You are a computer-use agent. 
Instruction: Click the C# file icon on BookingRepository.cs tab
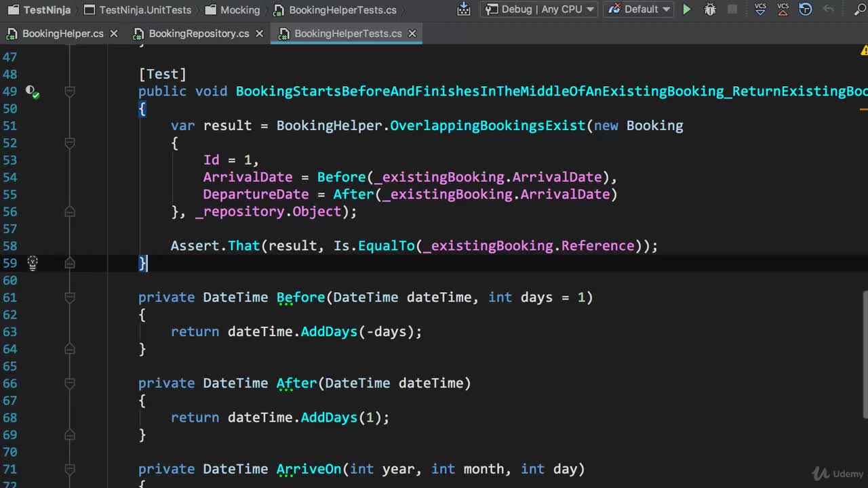point(138,34)
